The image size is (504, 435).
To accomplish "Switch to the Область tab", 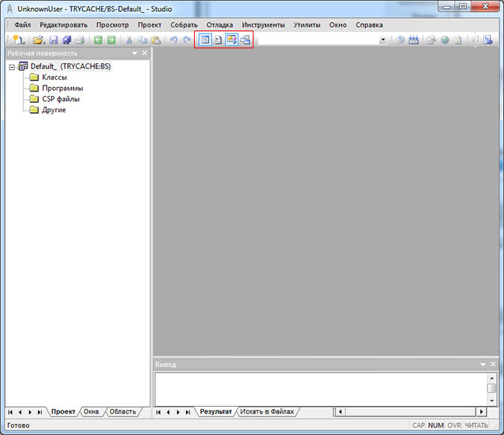I will 123,412.
